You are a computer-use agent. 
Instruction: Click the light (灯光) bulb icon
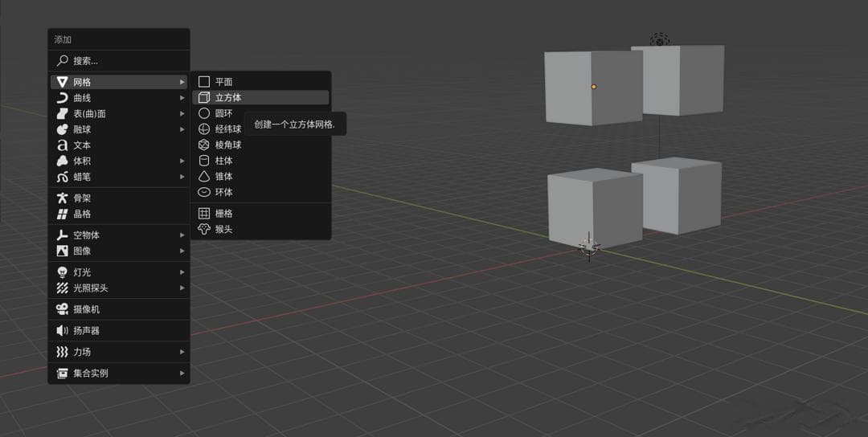click(62, 272)
